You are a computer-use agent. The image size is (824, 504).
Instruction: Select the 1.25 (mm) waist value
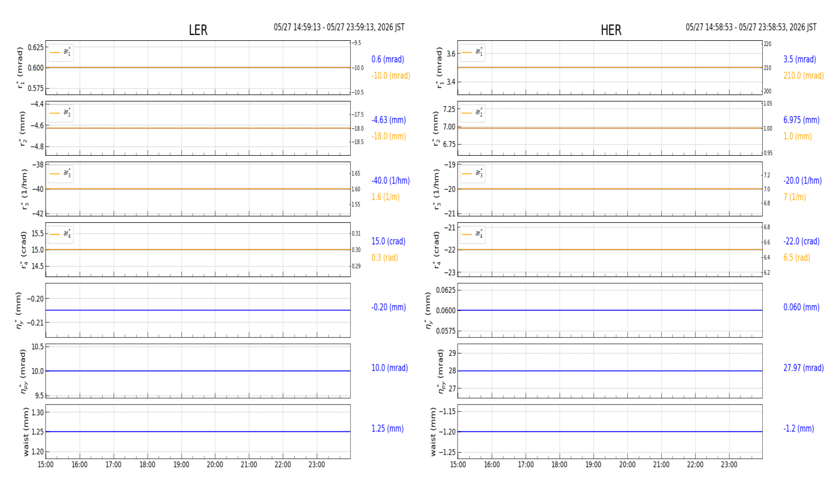coord(387,429)
